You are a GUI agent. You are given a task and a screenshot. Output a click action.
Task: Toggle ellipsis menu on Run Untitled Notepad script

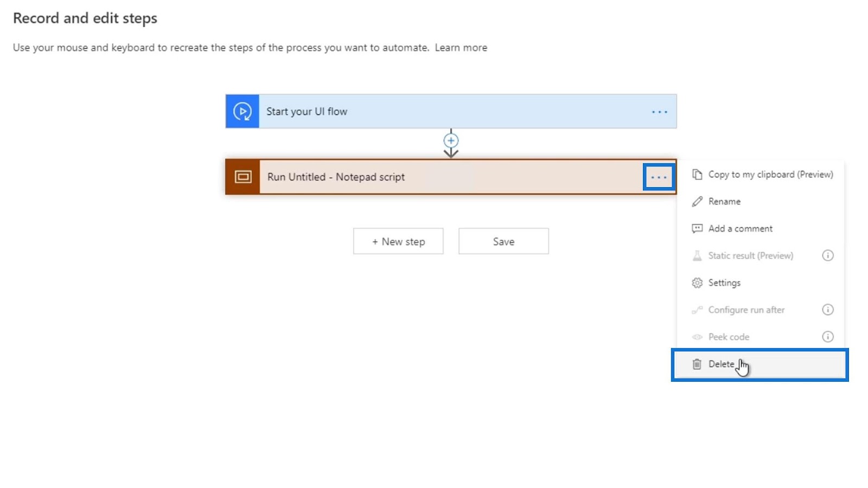[659, 177]
